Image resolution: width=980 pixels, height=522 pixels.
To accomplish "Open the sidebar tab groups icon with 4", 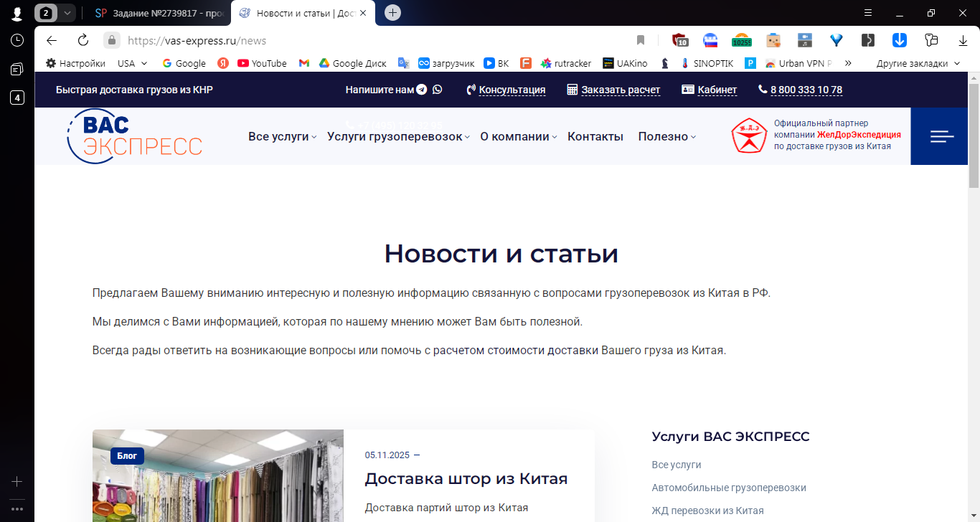I will 17,98.
